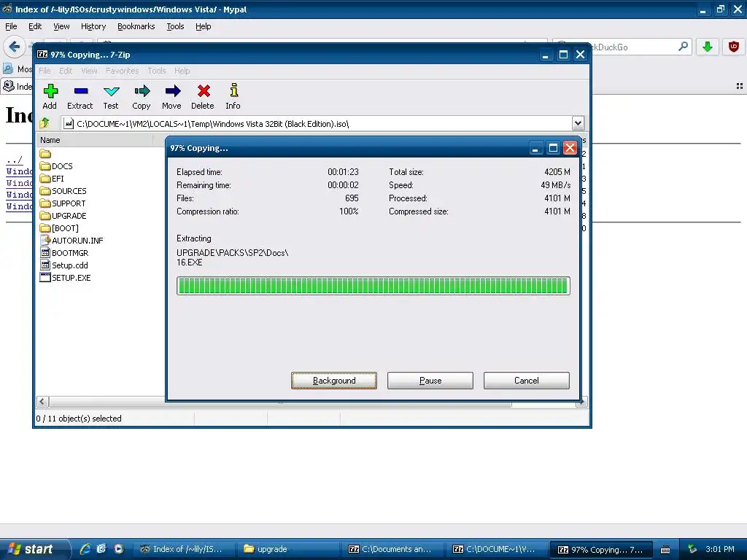Select the [BOOT] folder icon
This screenshot has width=747, height=560.
[45, 228]
